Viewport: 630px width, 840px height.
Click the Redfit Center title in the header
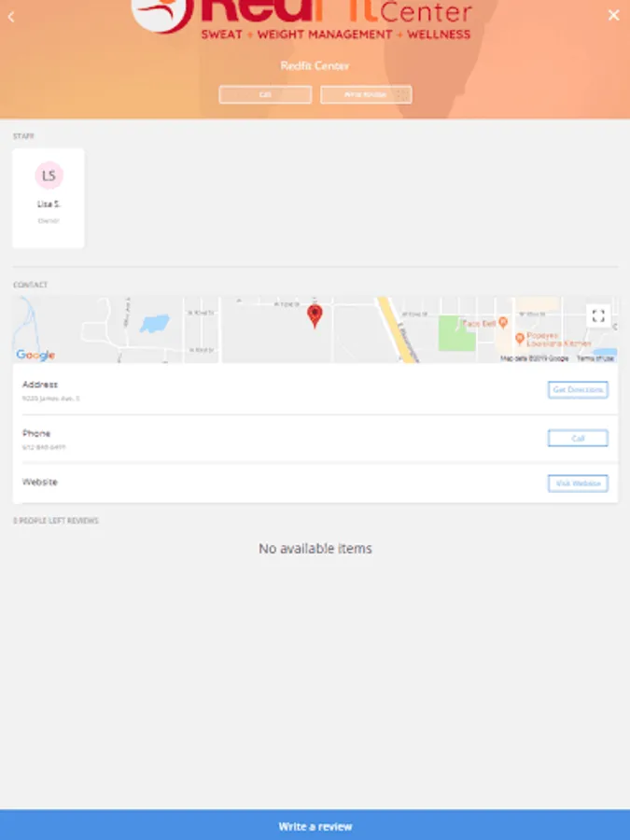point(315,65)
